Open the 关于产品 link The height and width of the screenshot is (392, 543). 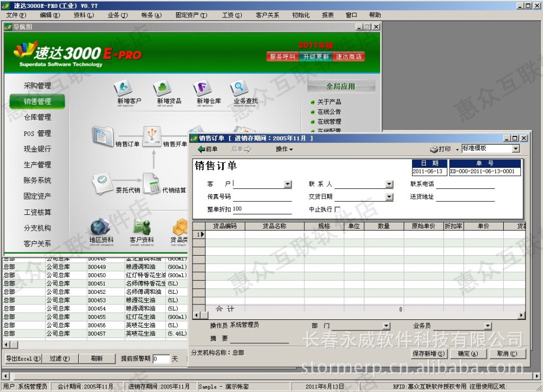click(329, 102)
